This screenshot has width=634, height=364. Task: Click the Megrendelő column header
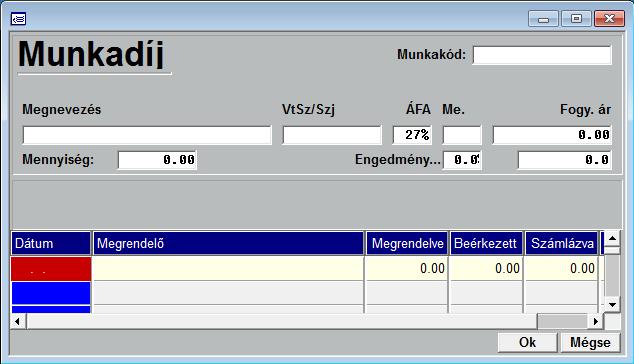coord(228,243)
